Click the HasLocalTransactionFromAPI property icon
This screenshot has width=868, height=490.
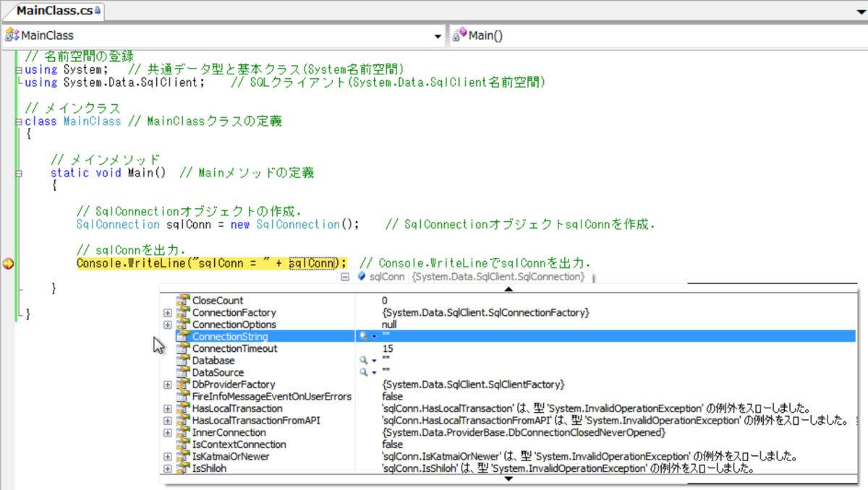(183, 421)
